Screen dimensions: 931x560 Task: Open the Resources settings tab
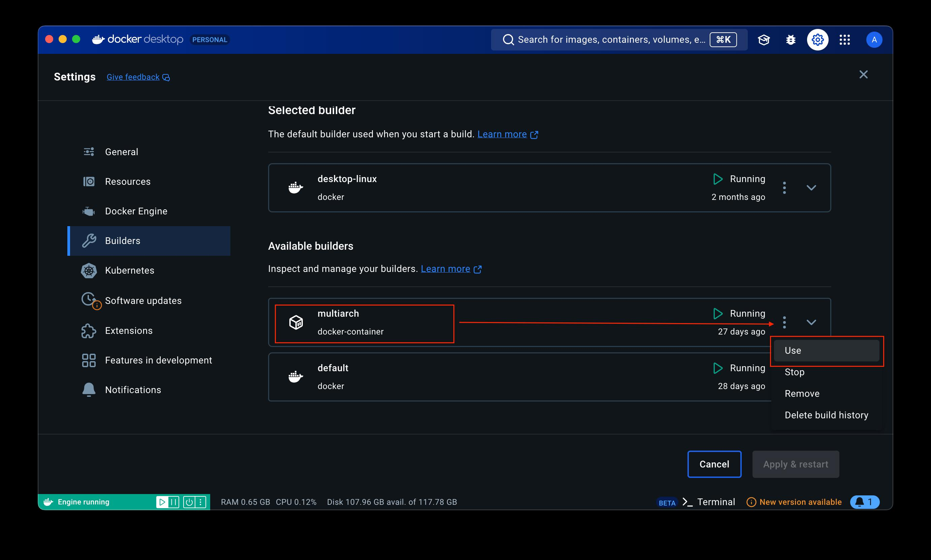(149, 181)
